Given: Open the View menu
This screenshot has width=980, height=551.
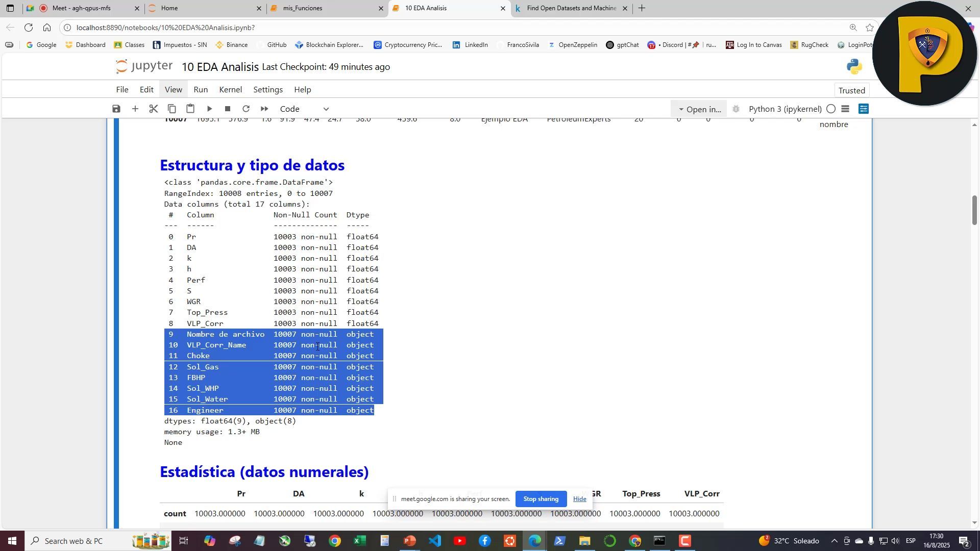Looking at the screenshot, I should pos(174,90).
